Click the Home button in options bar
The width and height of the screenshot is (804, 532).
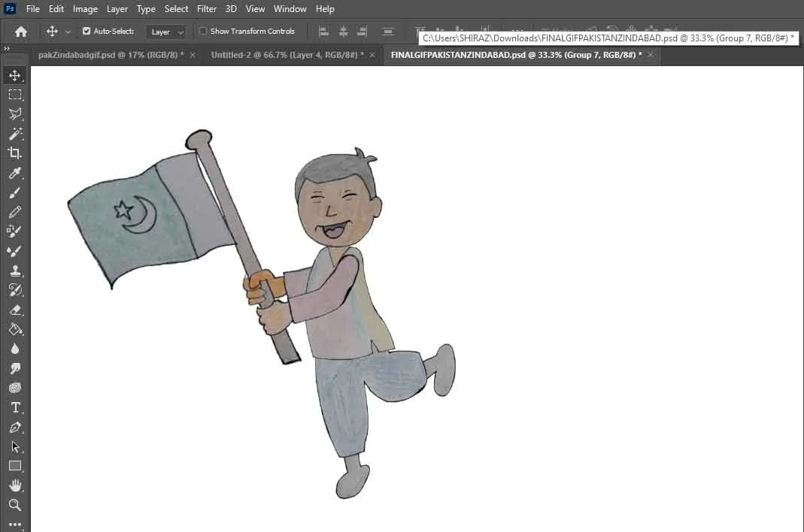[x=21, y=32]
